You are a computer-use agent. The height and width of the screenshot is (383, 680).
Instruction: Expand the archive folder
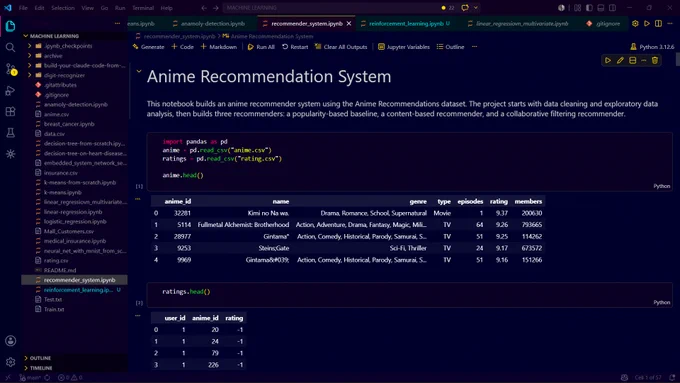[29, 56]
